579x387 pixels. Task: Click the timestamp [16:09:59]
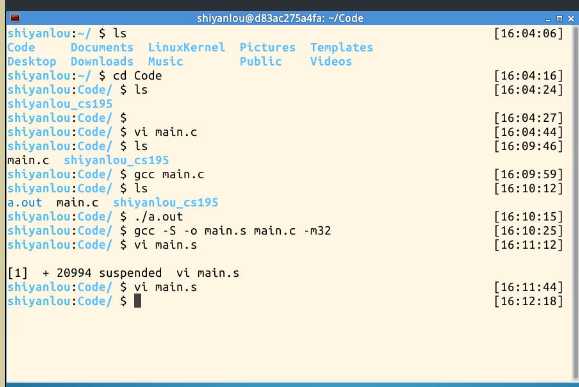[528, 174]
